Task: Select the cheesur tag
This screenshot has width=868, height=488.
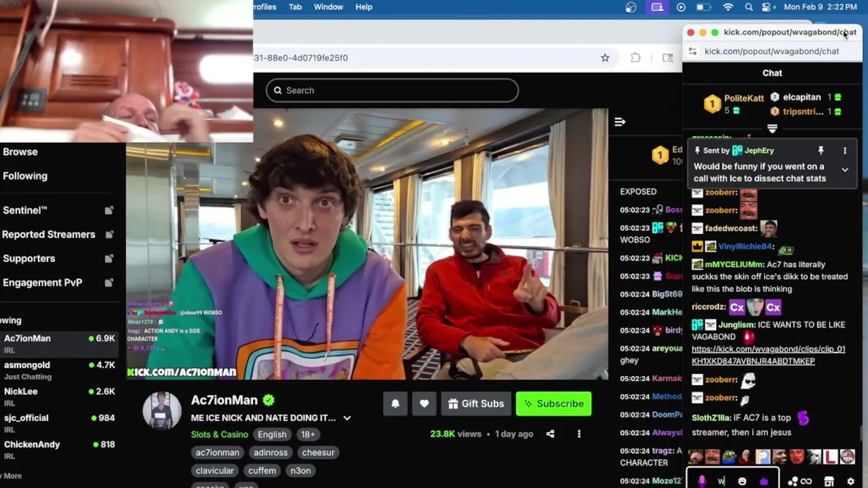Action: click(x=319, y=452)
